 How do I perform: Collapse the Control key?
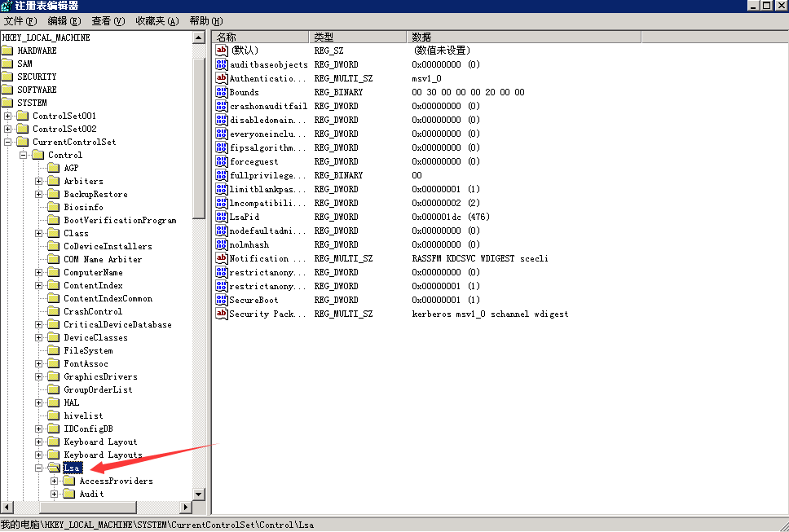pyautogui.click(x=23, y=156)
